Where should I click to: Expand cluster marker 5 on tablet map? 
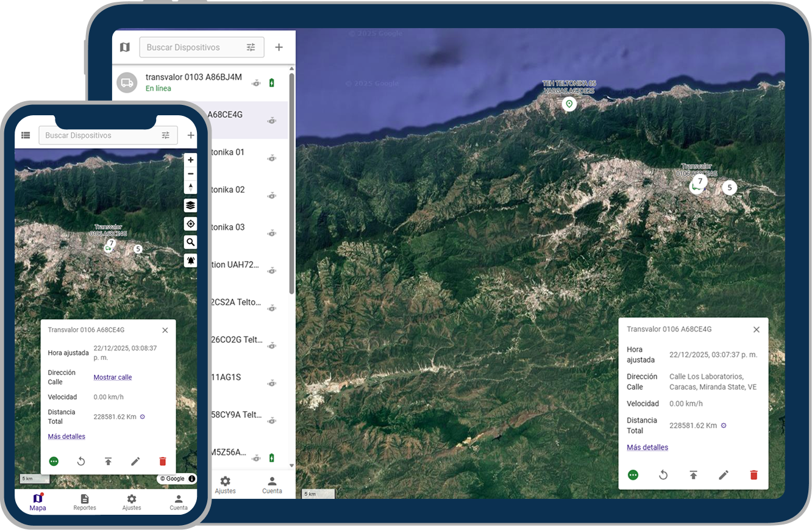click(x=729, y=187)
